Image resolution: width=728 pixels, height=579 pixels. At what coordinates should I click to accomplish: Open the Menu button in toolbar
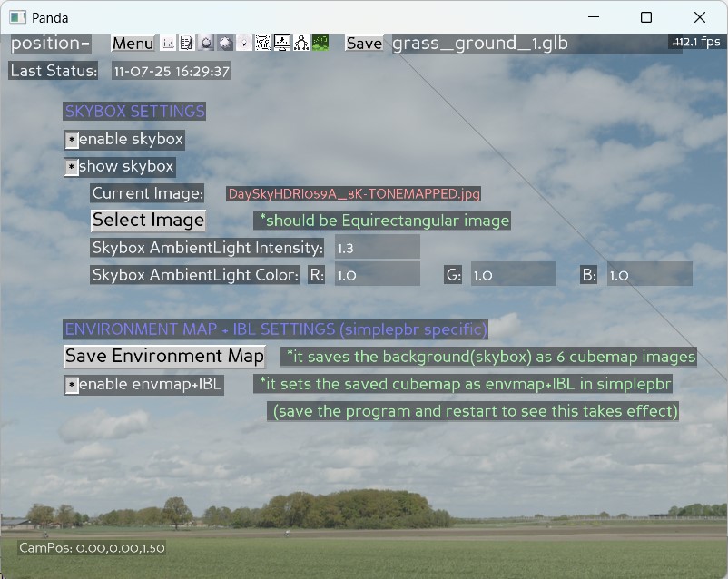[x=133, y=44]
